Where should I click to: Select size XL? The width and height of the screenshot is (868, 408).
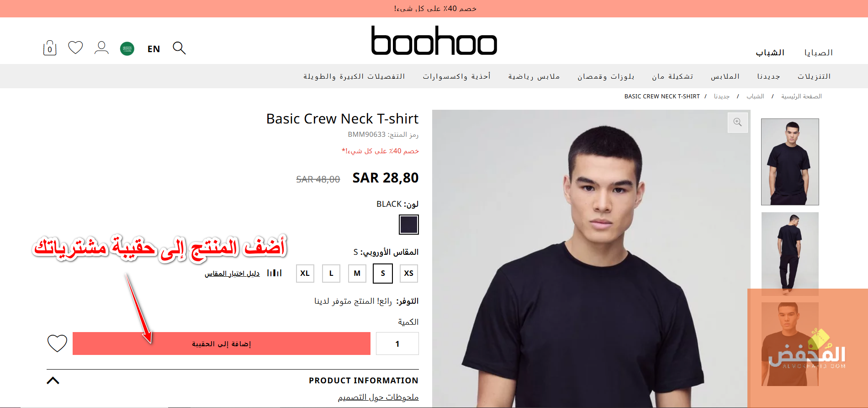(x=305, y=273)
